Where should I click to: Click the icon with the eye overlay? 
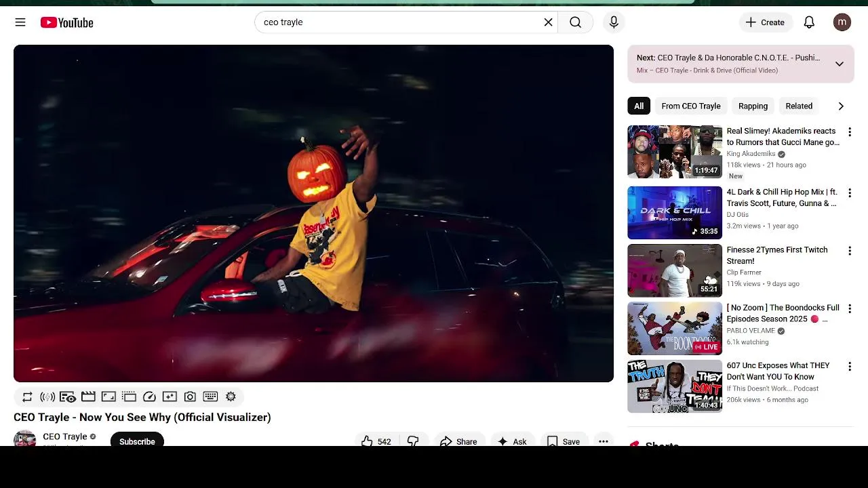pyautogui.click(x=68, y=396)
